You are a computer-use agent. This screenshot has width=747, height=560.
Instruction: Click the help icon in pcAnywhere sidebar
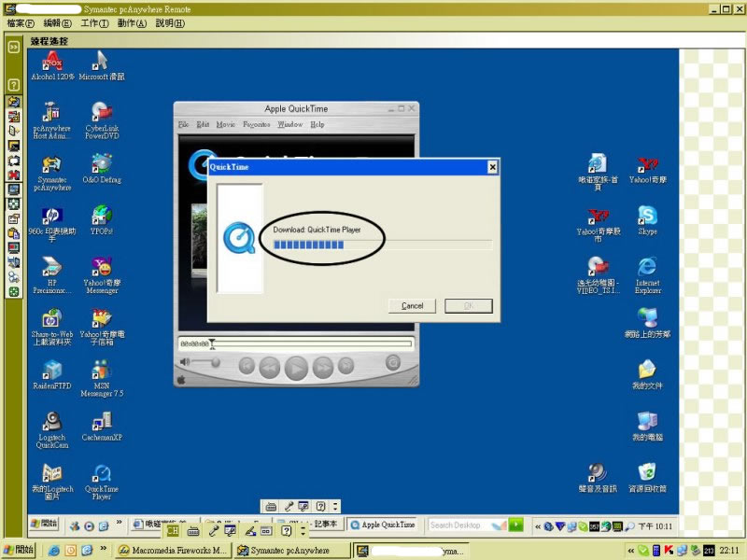(x=13, y=85)
